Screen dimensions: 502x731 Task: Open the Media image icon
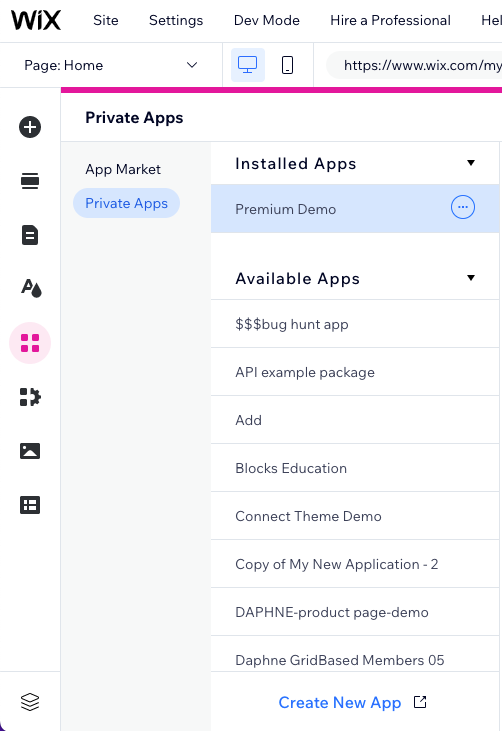click(30, 451)
